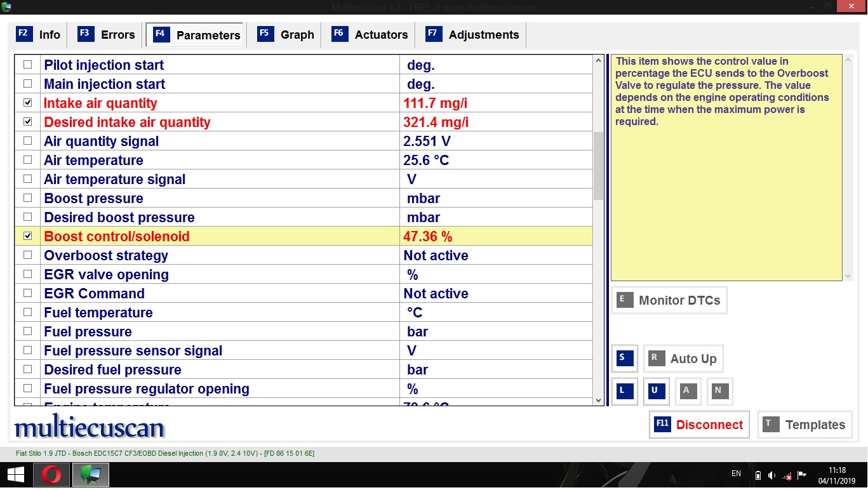Expand description panel scroll down arrow

(848, 276)
